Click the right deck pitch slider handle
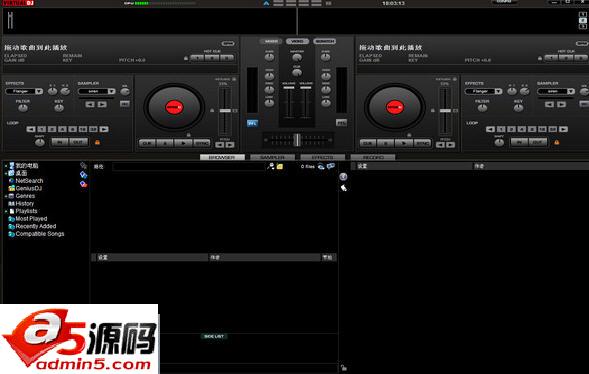Viewport: 589px width, 374px height. tap(446, 110)
